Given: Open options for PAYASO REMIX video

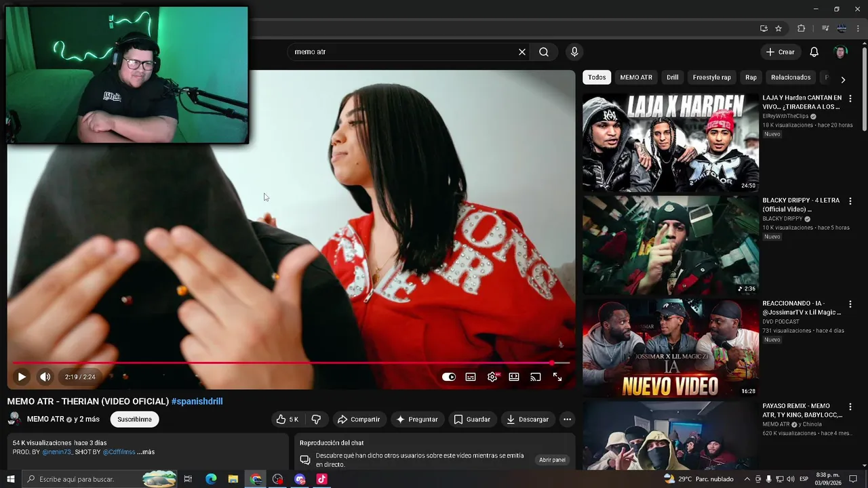Looking at the screenshot, I should [x=850, y=407].
